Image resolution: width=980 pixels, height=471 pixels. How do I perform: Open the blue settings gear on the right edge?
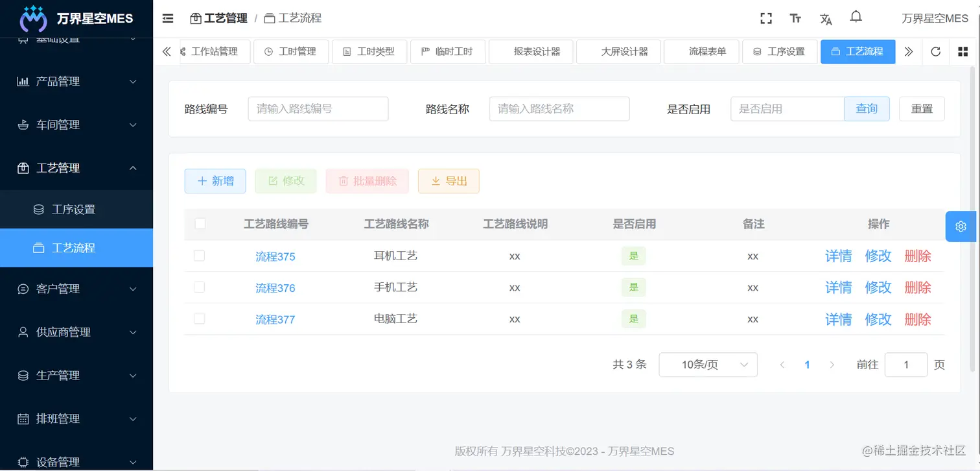click(960, 226)
